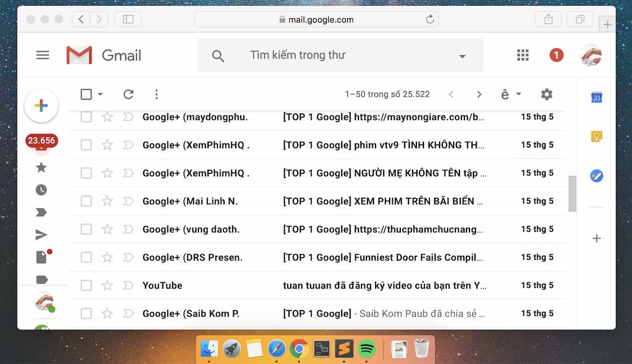This screenshot has height=364, width=632.
Task: Show all Safari tabs
Action: (x=580, y=20)
